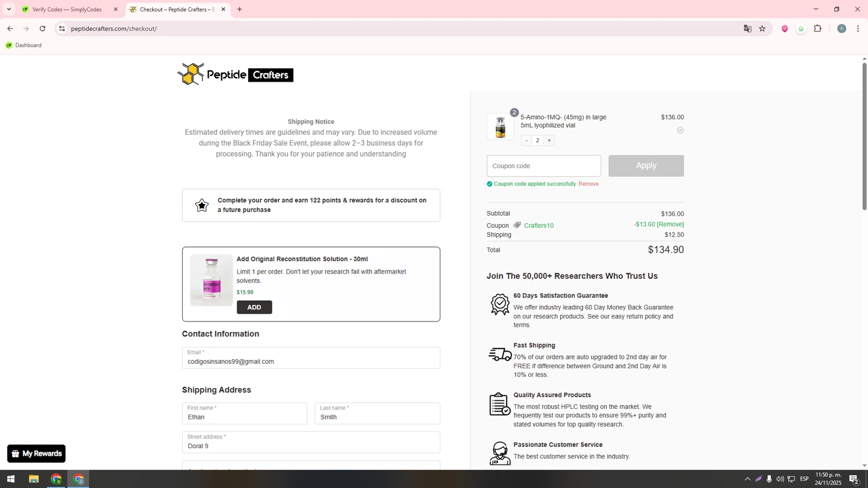Click [Remove] beside Crafters10 discount
This screenshot has width=868, height=488.
pyautogui.click(x=671, y=224)
